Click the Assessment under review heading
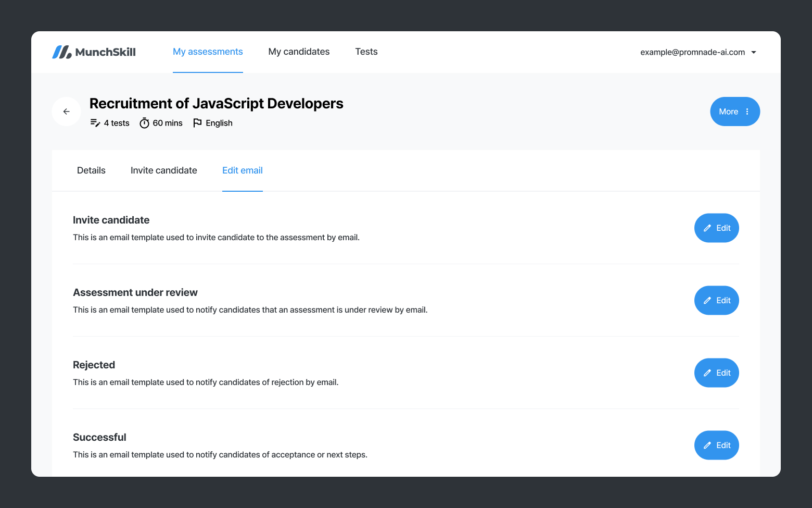 point(135,292)
